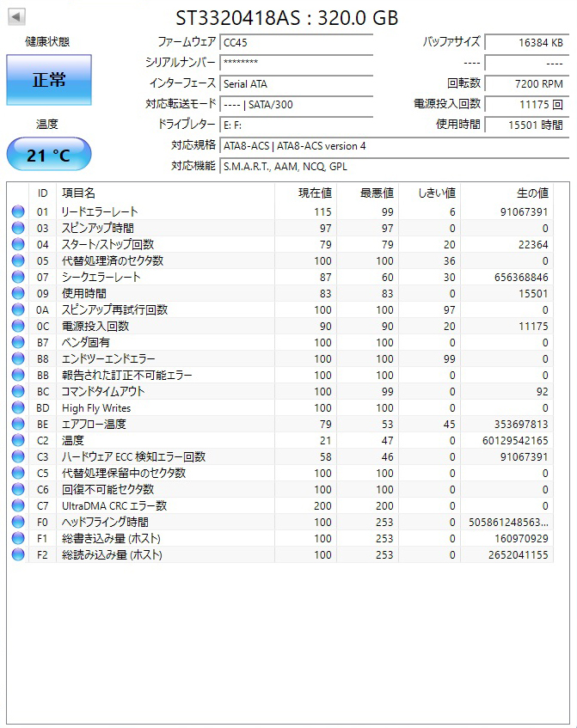Click the 項目名 column header
The height and width of the screenshot is (728, 577).
pyautogui.click(x=79, y=193)
